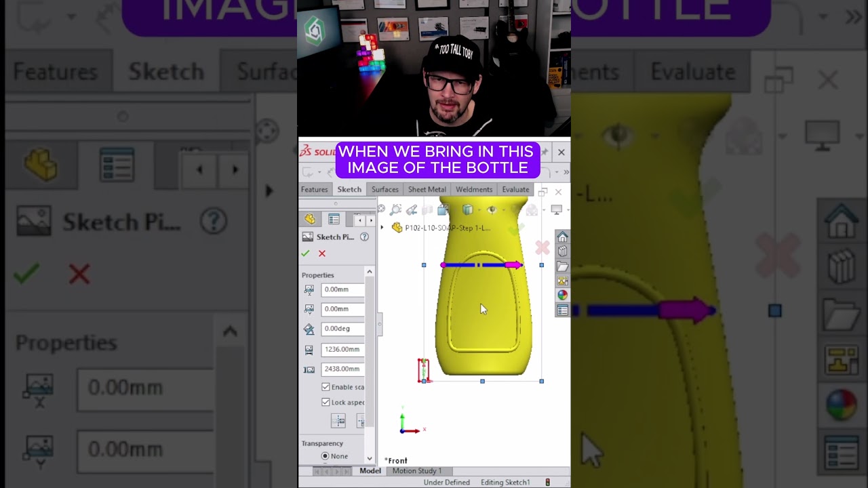Viewport: 868px width, 488px height.
Task: Click the 0.00deg rotation angle field
Action: (x=342, y=329)
